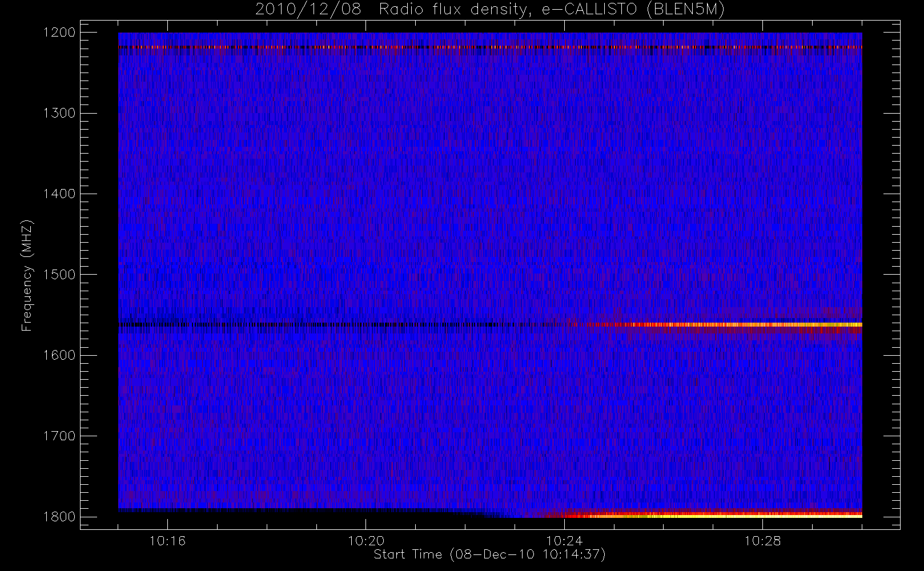This screenshot has height=571, width=924.
Task: Click the plot title 'Radio flux density, e-CALLISTO (BLEN5M)'
Action: point(552,10)
